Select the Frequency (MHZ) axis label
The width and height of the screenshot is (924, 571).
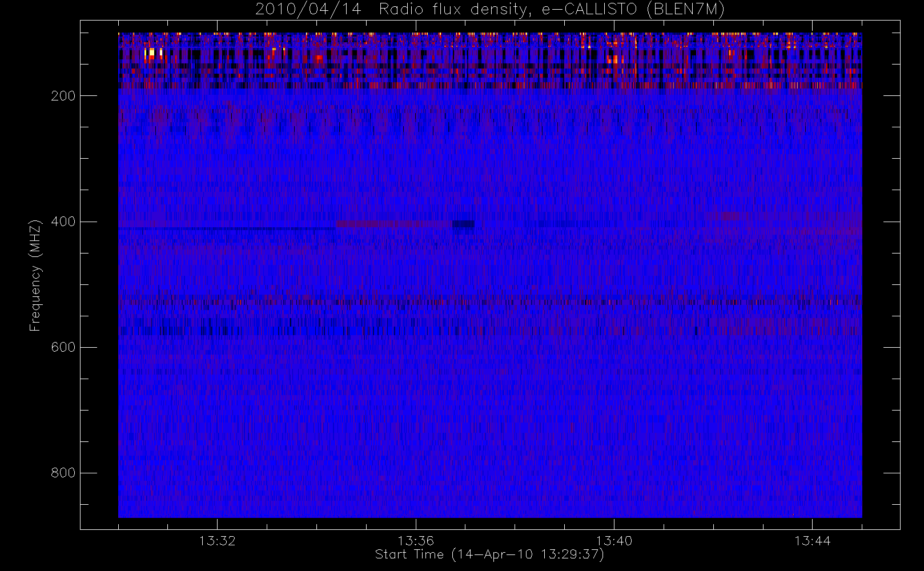click(35, 275)
